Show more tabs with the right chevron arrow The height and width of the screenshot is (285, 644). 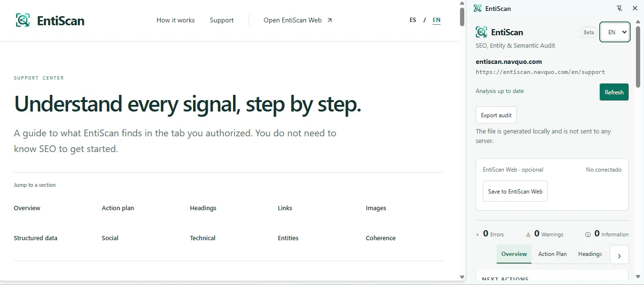click(619, 255)
